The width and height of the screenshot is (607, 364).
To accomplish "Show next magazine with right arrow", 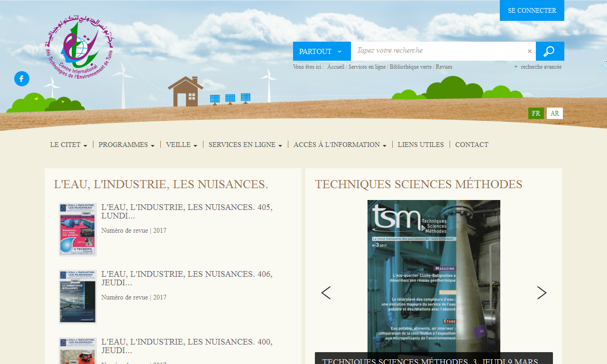I will click(542, 293).
